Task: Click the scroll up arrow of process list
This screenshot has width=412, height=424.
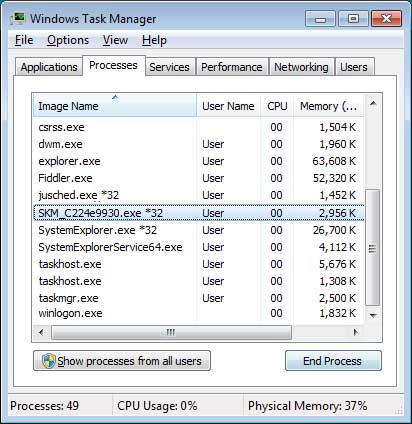Action: [373, 104]
